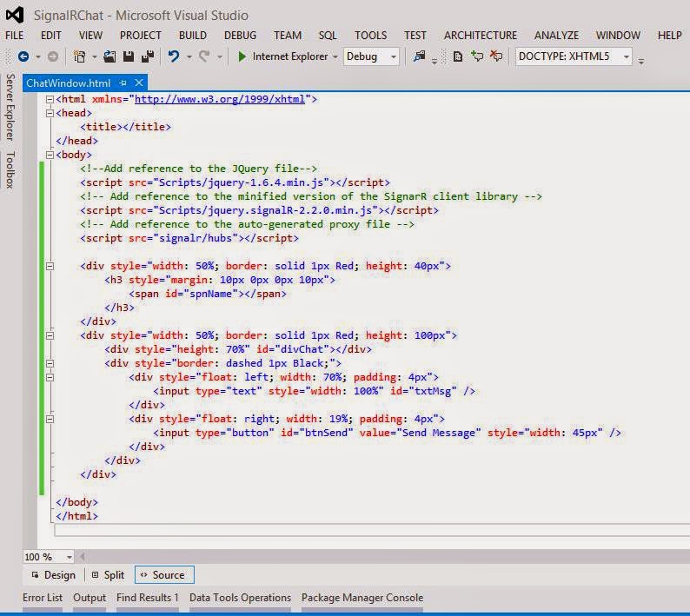Screen dimensions: 690x616
Task: Open the Package Manager Console tab
Action: tap(362, 598)
